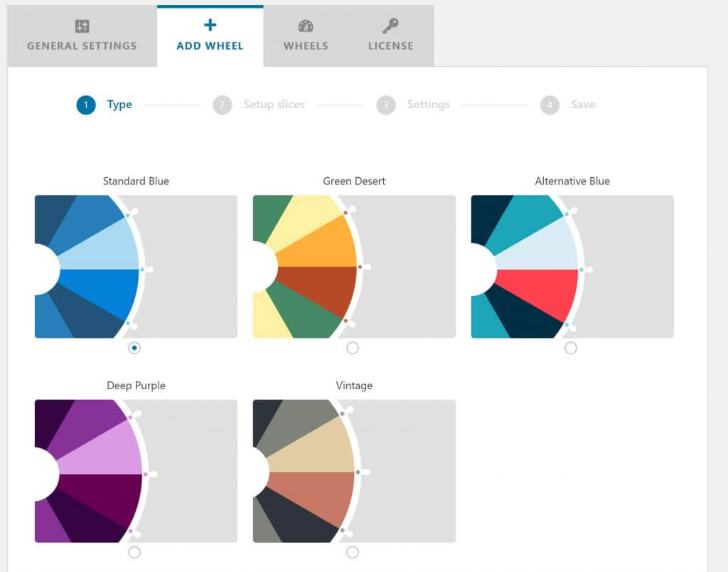Click the plus icon on Add Wheel tab

(210, 24)
